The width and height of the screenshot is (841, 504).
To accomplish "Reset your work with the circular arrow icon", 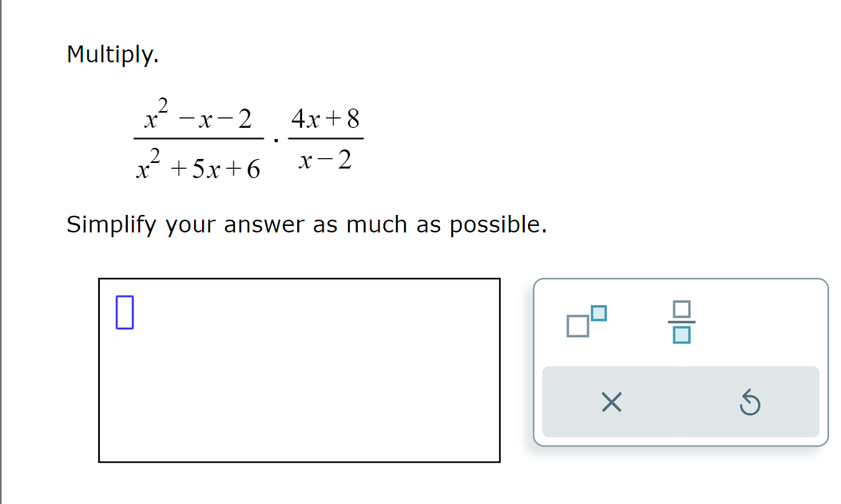I will click(x=749, y=403).
